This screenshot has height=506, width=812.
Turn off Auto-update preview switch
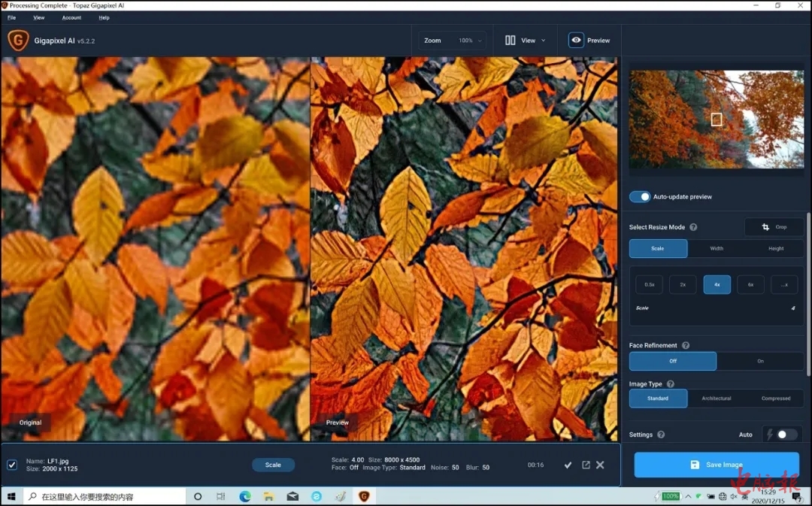coord(640,197)
